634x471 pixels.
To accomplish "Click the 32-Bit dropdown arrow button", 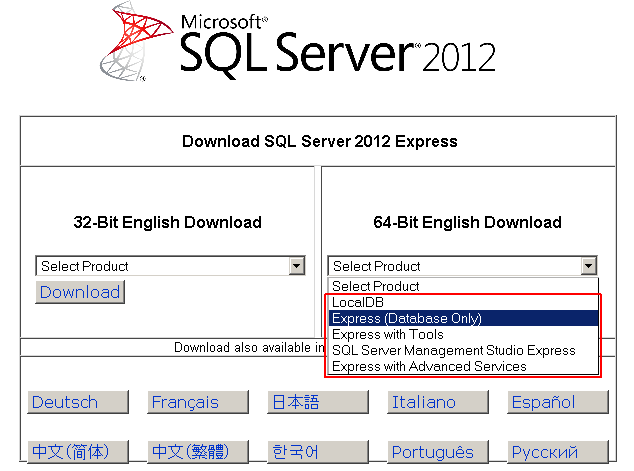I will (x=296, y=266).
